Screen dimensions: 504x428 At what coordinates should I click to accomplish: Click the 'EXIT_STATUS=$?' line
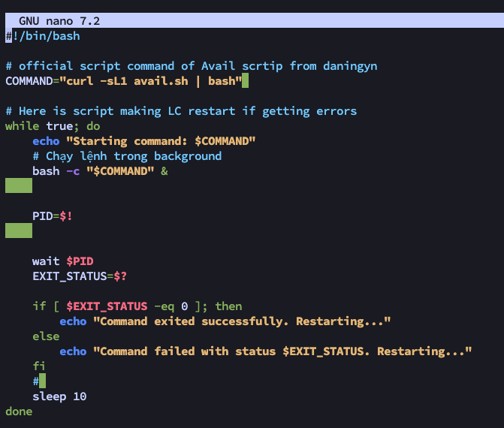pyautogui.click(x=80, y=276)
